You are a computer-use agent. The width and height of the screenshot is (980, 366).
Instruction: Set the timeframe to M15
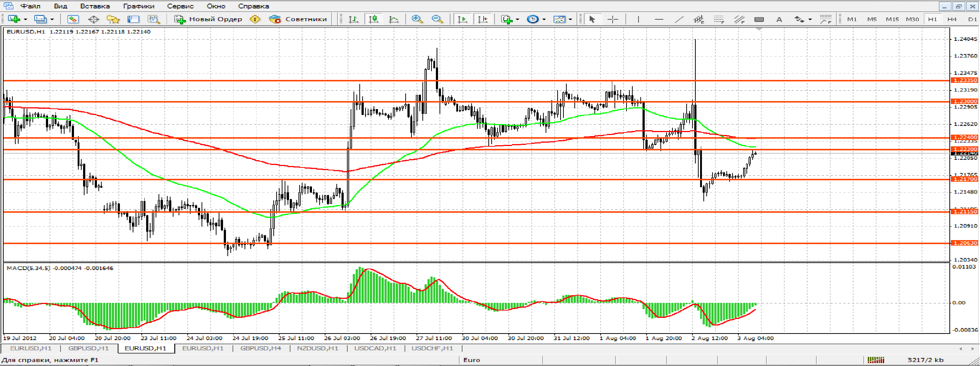coord(892,19)
